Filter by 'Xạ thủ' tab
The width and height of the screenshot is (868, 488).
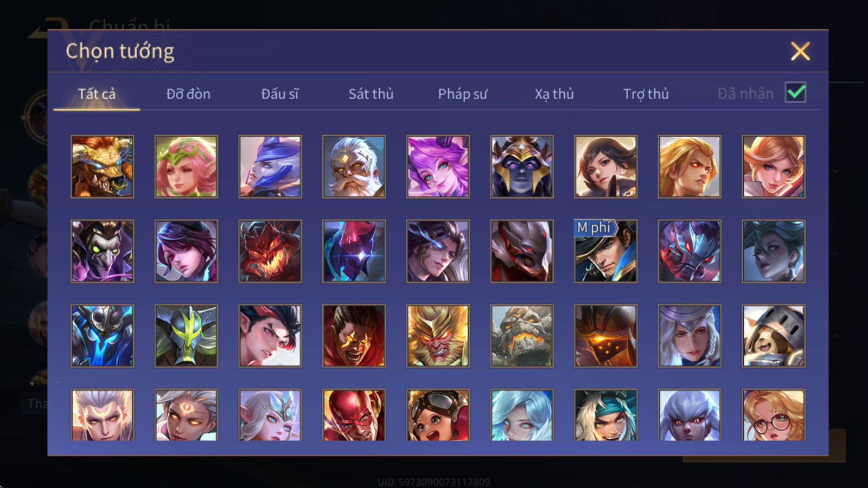click(554, 94)
